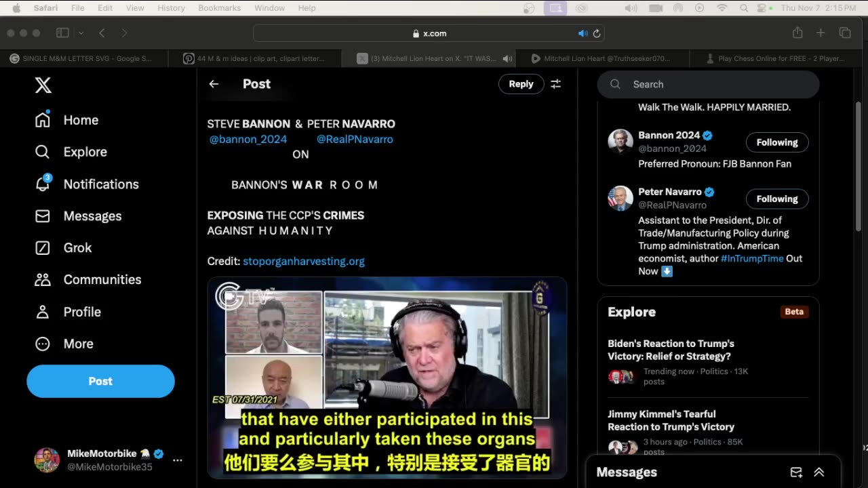
Task: Open #InTrumpTime hashtag link
Action: click(752, 258)
